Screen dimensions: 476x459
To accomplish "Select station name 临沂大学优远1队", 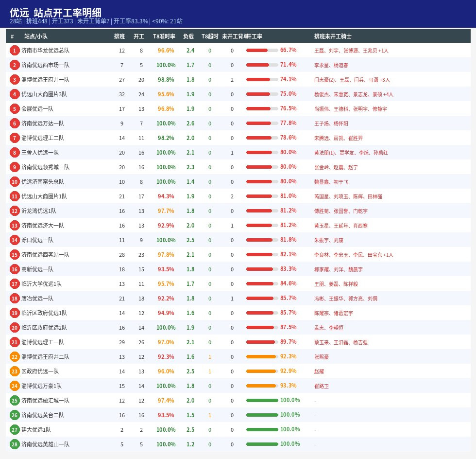I will coord(41,284).
